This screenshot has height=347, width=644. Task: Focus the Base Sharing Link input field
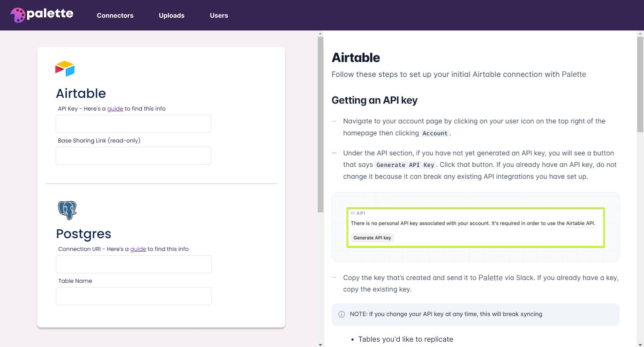pos(133,156)
